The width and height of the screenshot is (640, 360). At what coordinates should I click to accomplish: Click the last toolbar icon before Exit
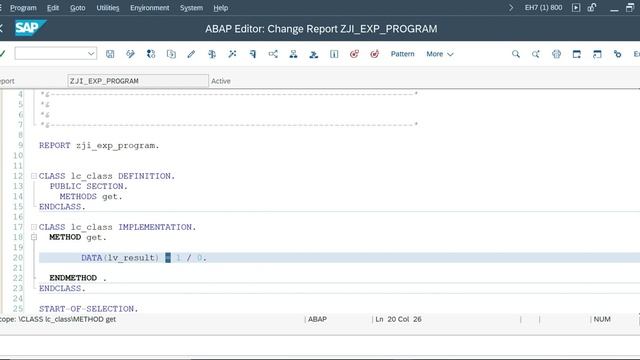[x=618, y=54]
